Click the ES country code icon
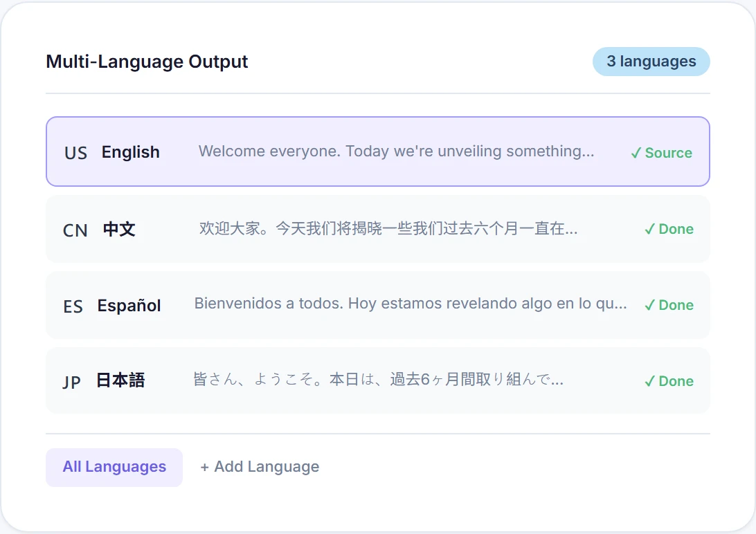The image size is (756, 534). pos(73,305)
